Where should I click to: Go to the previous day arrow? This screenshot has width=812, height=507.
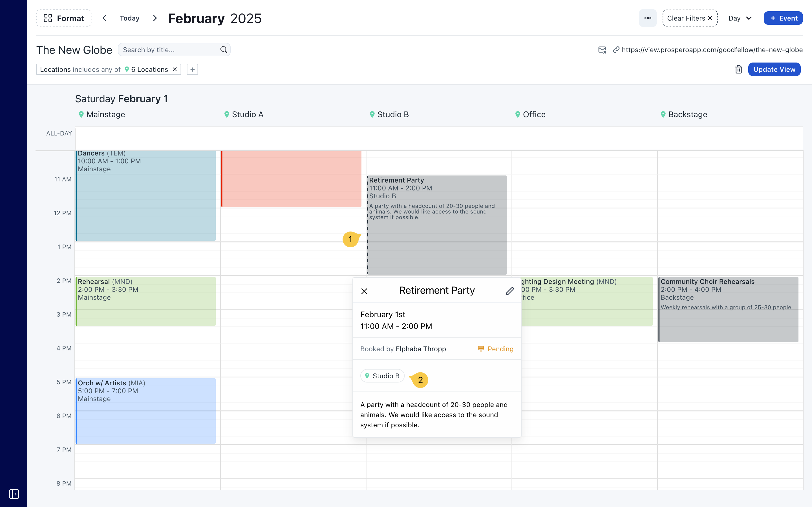click(x=104, y=18)
